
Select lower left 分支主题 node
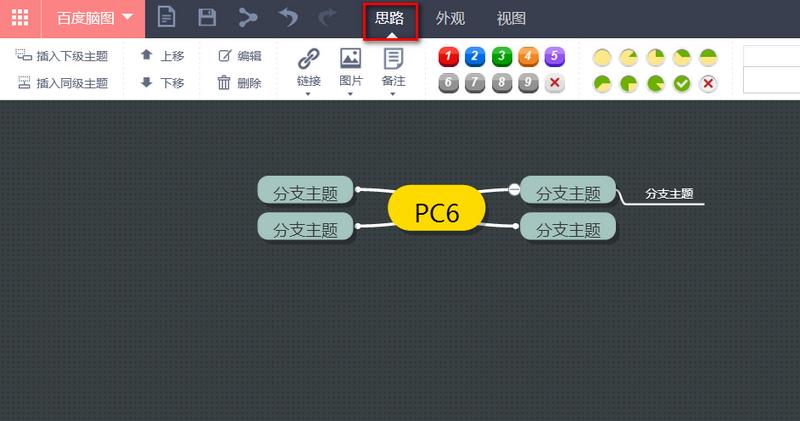pos(305,227)
